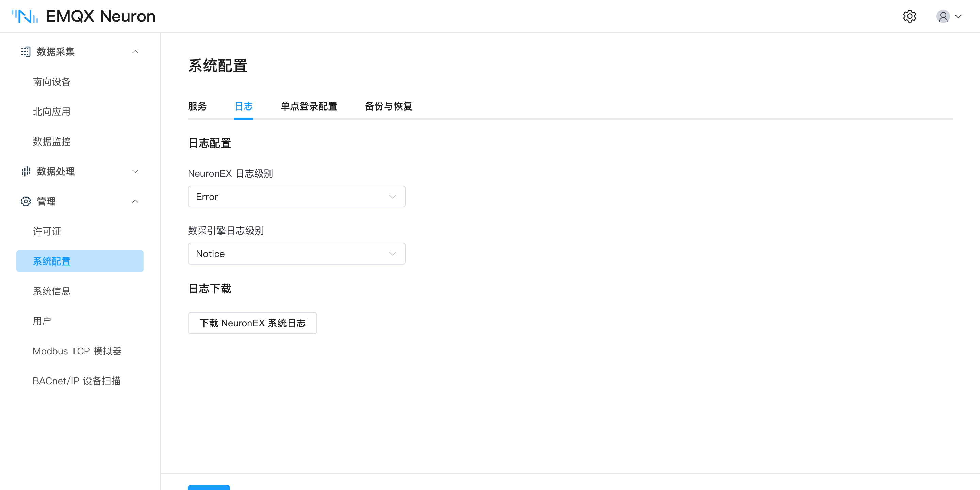Collapse the 数据采集 section chevron
Viewport: 980px width, 490px height.
[x=135, y=52]
